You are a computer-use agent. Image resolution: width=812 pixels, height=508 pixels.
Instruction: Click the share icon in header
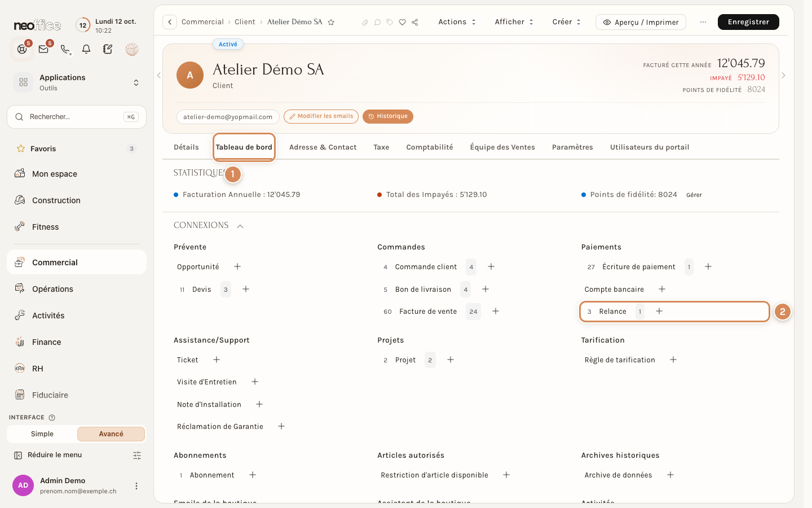pyautogui.click(x=415, y=23)
